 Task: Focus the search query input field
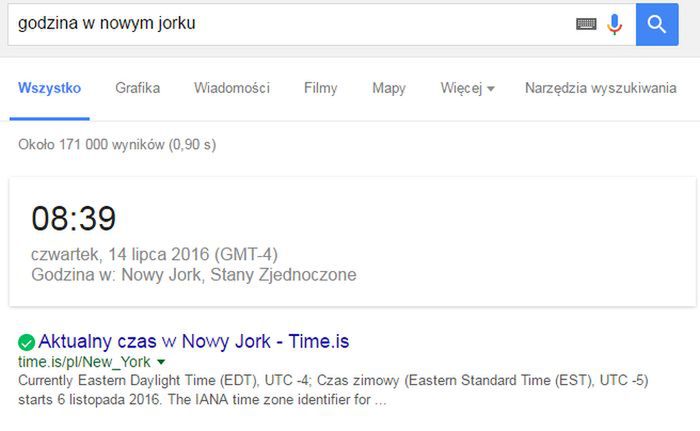pos(290,24)
